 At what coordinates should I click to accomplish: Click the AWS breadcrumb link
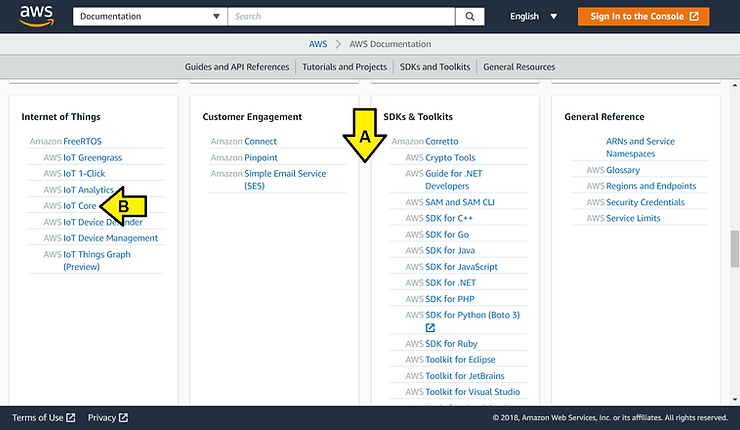tap(318, 44)
